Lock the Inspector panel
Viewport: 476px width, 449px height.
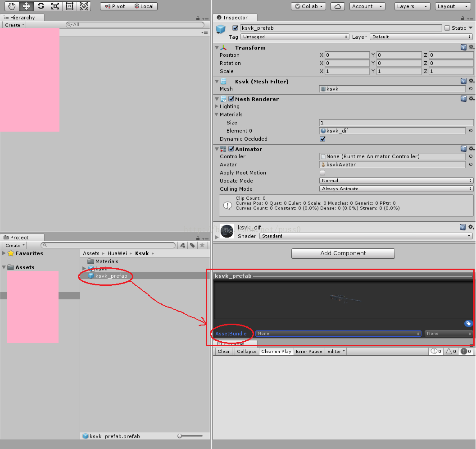pyautogui.click(x=462, y=18)
